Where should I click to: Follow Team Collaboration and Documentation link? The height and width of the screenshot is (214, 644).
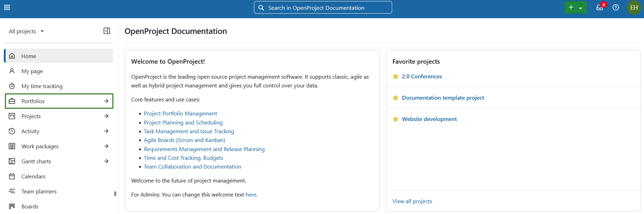193,166
